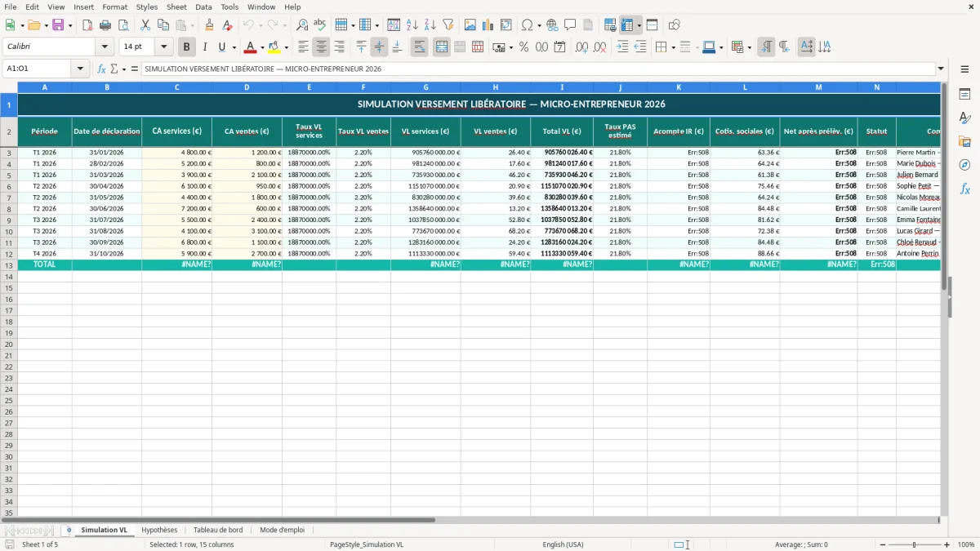Switch to Mode d'emploi sheet tab

coord(282,531)
